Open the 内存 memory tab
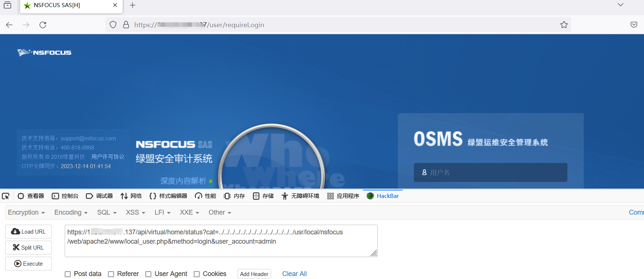 pyautogui.click(x=234, y=196)
